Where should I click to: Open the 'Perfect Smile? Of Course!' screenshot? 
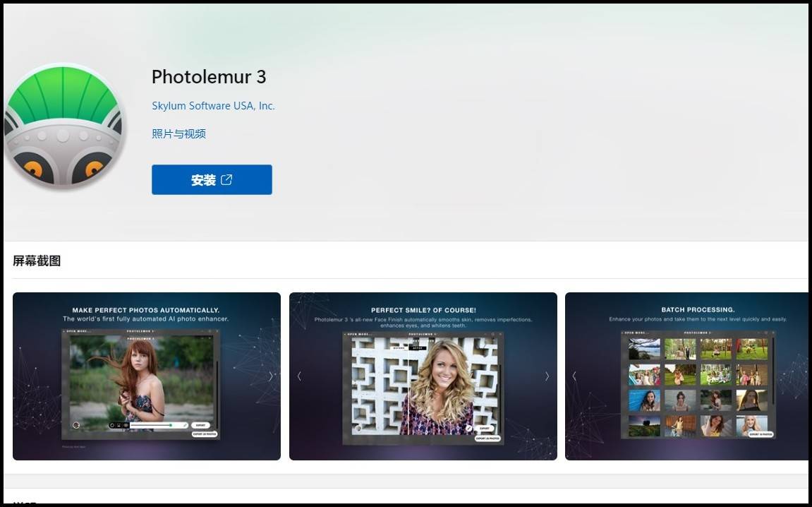423,376
